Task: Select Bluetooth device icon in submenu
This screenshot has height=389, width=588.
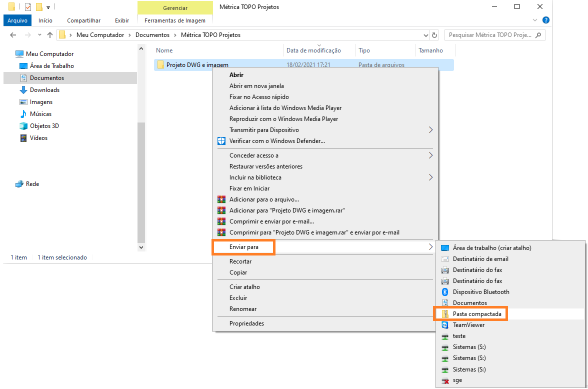Action: [445, 292]
